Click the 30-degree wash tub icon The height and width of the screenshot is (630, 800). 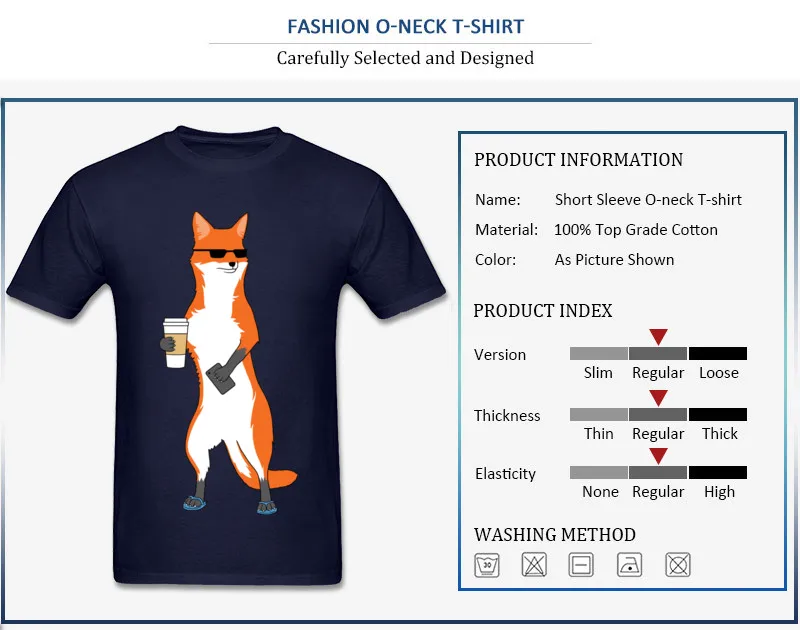[x=487, y=565]
